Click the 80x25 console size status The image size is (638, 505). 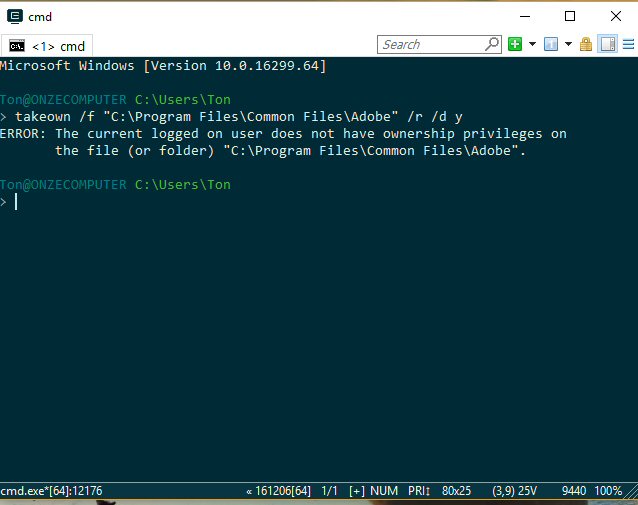457,491
